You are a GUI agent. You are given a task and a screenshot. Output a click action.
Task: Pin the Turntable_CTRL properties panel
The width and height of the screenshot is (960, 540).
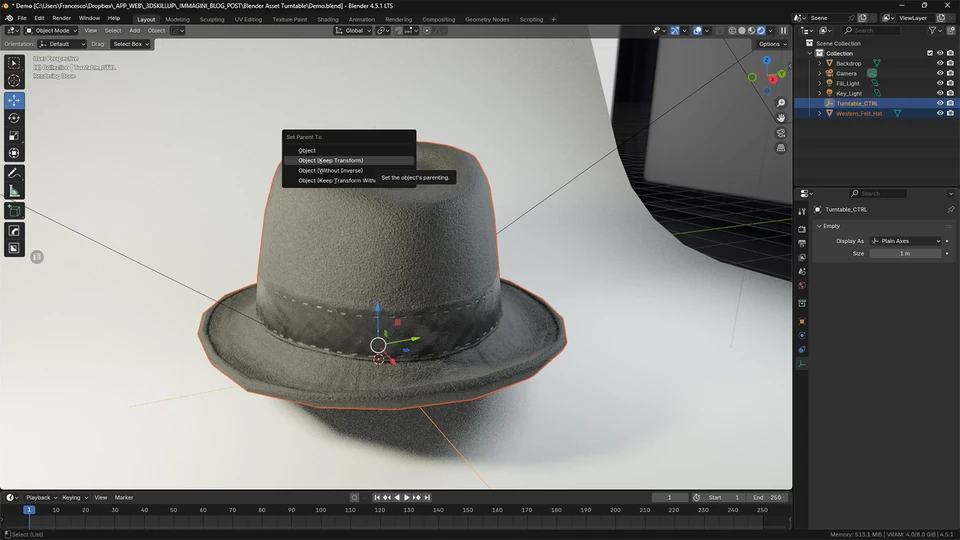pos(950,209)
